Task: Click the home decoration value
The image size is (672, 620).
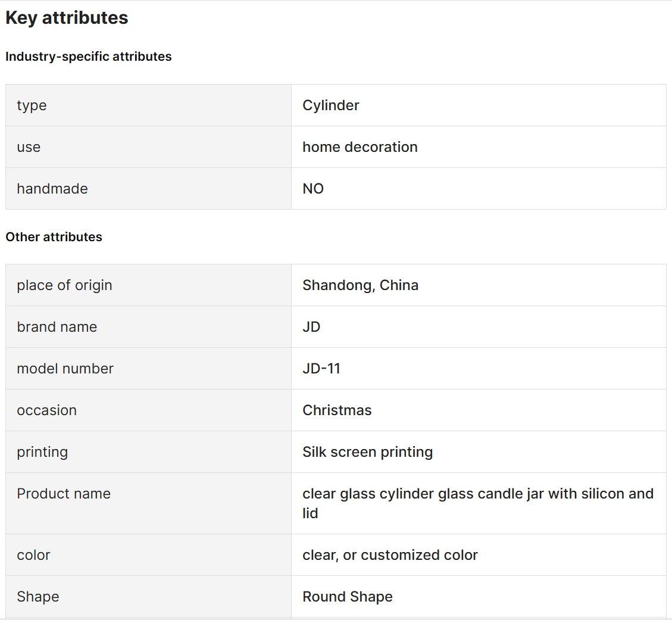Action: tap(360, 147)
